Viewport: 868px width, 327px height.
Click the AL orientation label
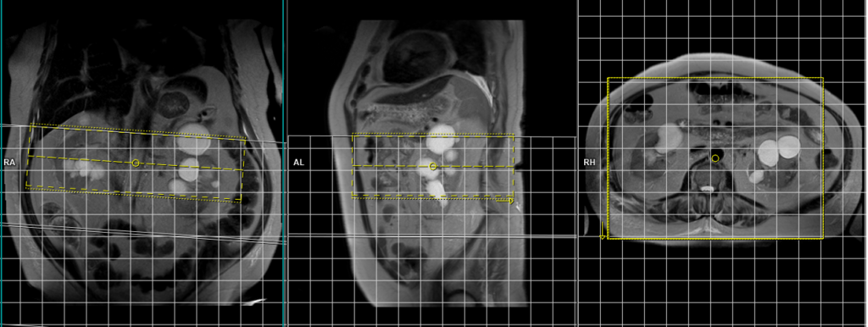(x=299, y=163)
